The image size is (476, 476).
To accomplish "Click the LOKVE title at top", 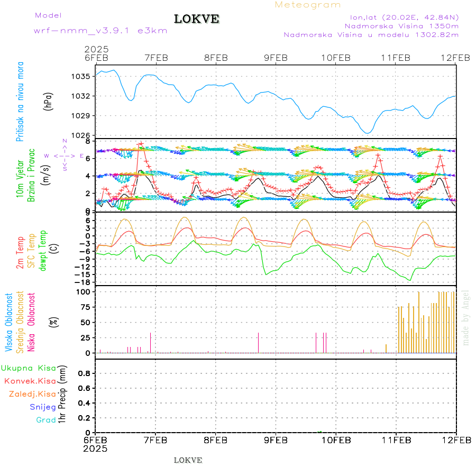I will [x=197, y=19].
